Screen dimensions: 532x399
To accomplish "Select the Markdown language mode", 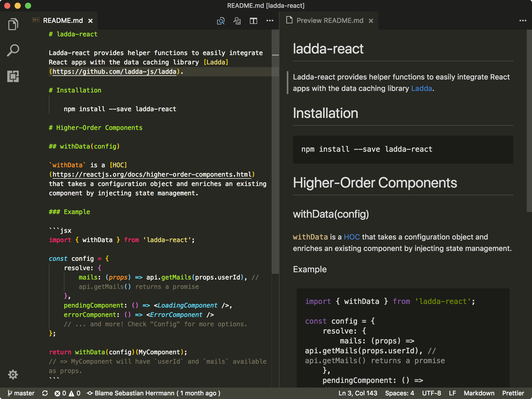I will [479, 393].
